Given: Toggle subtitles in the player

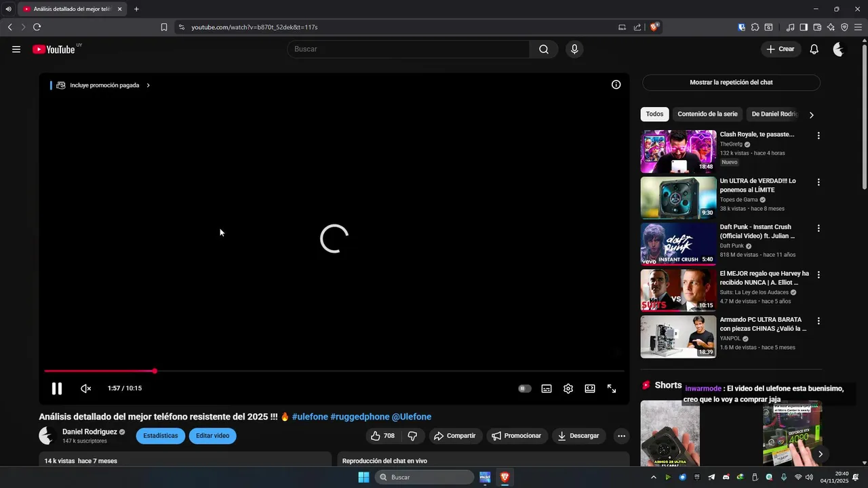Looking at the screenshot, I should point(547,388).
